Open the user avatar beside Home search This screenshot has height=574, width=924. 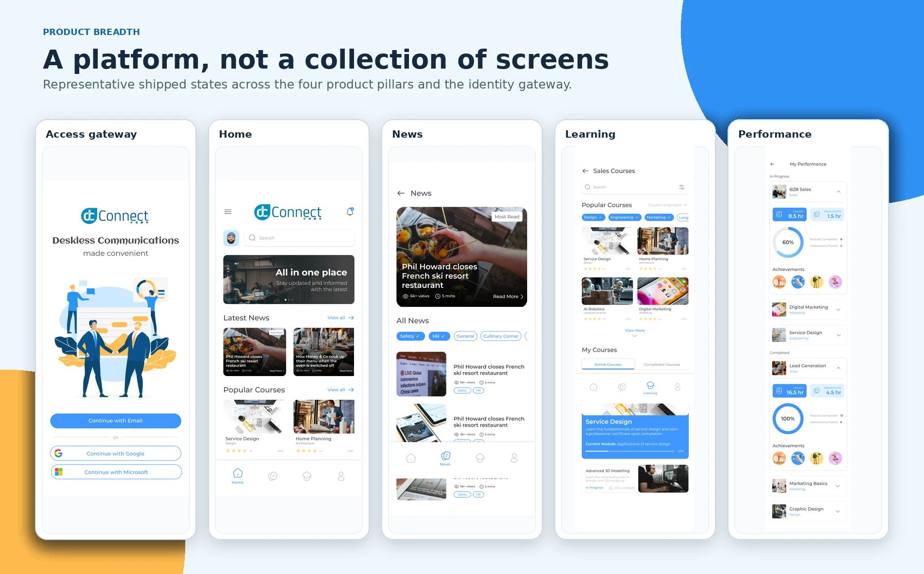(231, 238)
